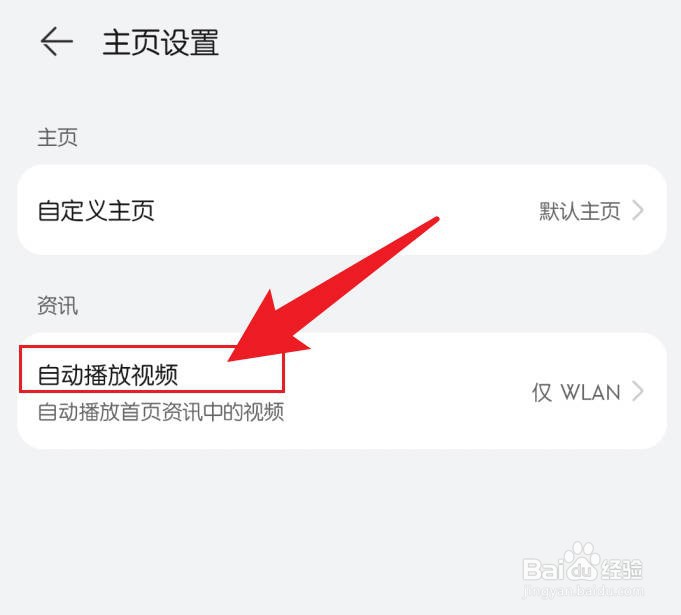The height and width of the screenshot is (615, 681).
Task: Select description 自动播放首页资讯中的视频
Action: pos(161,412)
